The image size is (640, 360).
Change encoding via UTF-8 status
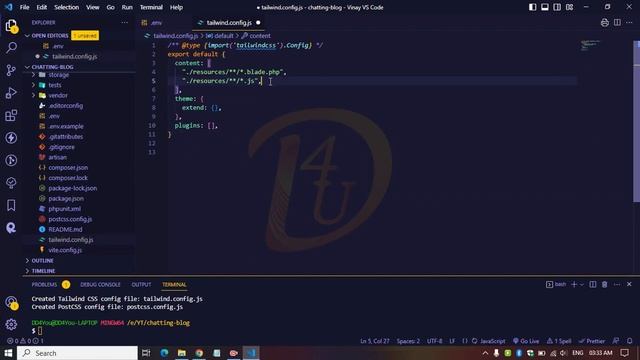(x=434, y=341)
